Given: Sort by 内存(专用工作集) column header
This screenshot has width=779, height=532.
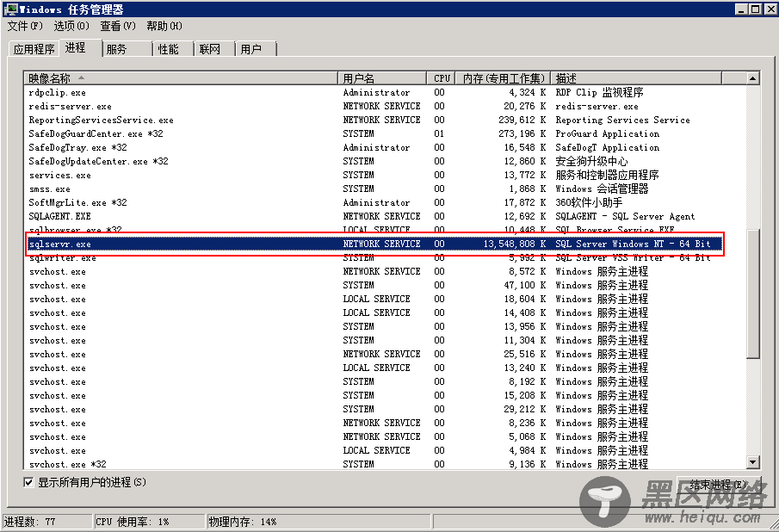Looking at the screenshot, I should coord(504,78).
